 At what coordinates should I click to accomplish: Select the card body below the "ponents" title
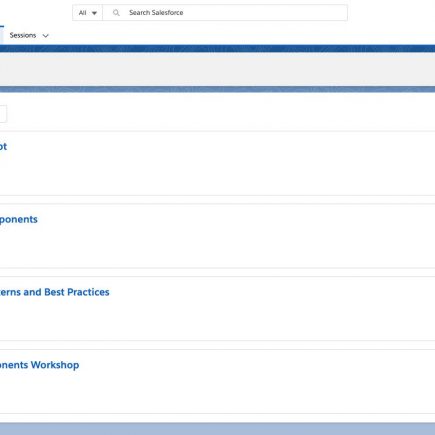point(217,247)
